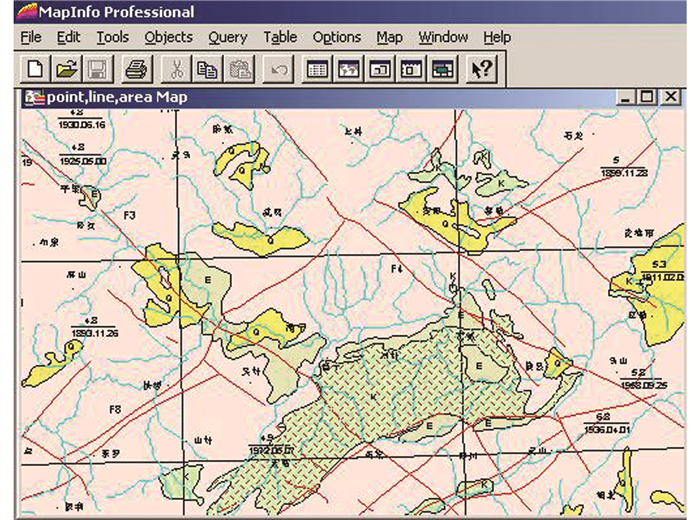Click the Save floppy disk icon
Screen dimensions: 700x520
[97, 69]
